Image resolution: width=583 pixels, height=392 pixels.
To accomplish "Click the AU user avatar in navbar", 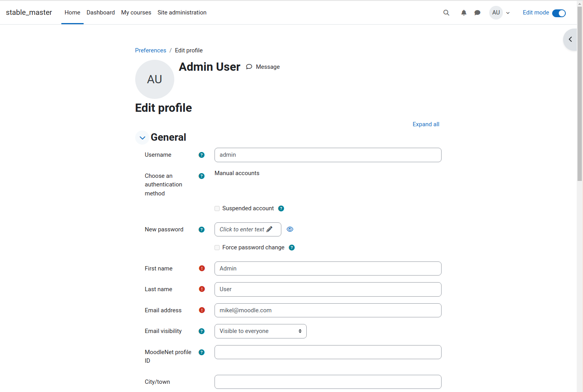I will pyautogui.click(x=496, y=13).
